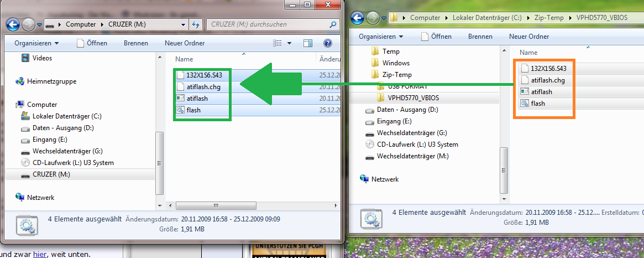Open Daten - Ausgang (D:) in CRUZER window
The height and width of the screenshot is (258, 644).
57,127
